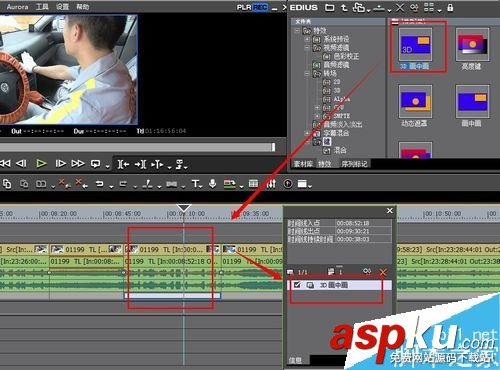Open the Undo history dropdown arrow
Viewport: 500px width, 370px height.
click(111, 186)
